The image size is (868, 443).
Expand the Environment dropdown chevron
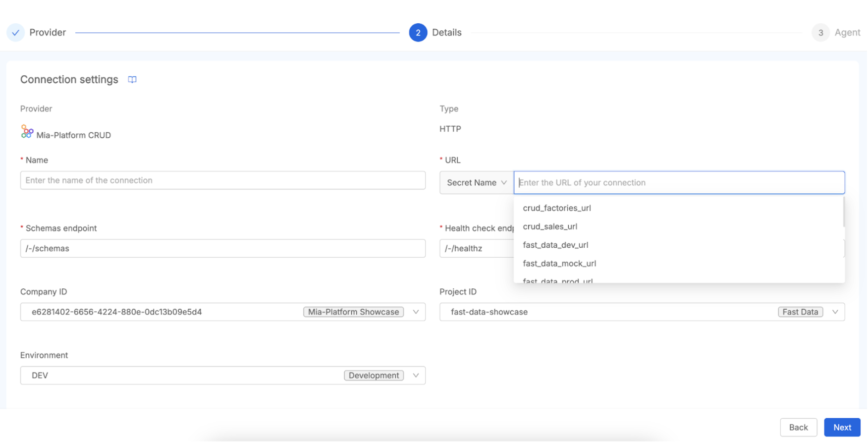[416, 376]
